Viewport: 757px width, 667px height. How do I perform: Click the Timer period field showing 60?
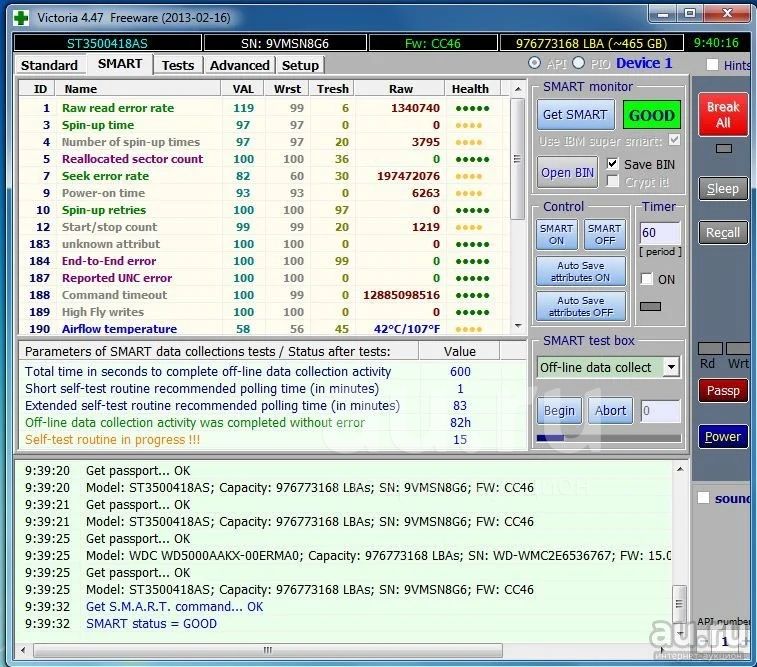pos(660,233)
